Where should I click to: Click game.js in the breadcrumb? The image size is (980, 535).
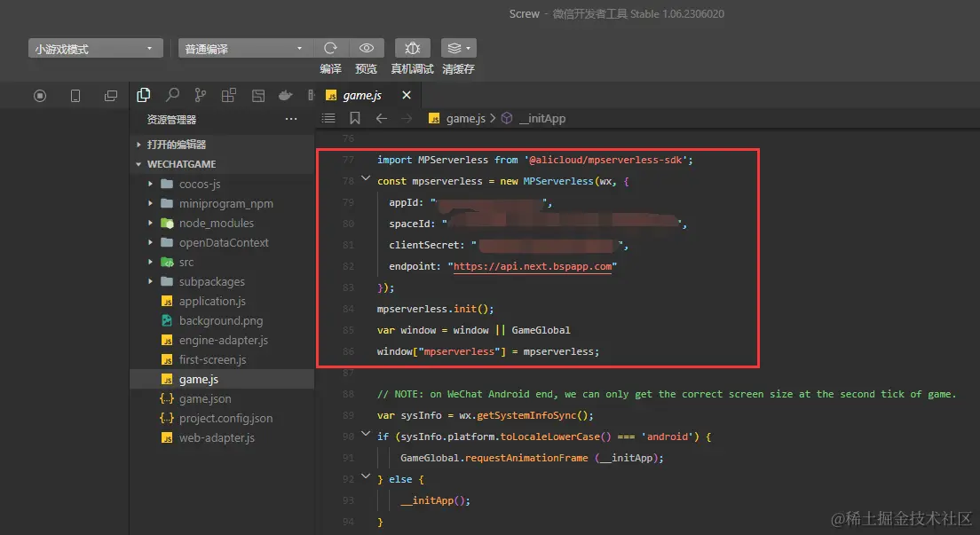465,118
